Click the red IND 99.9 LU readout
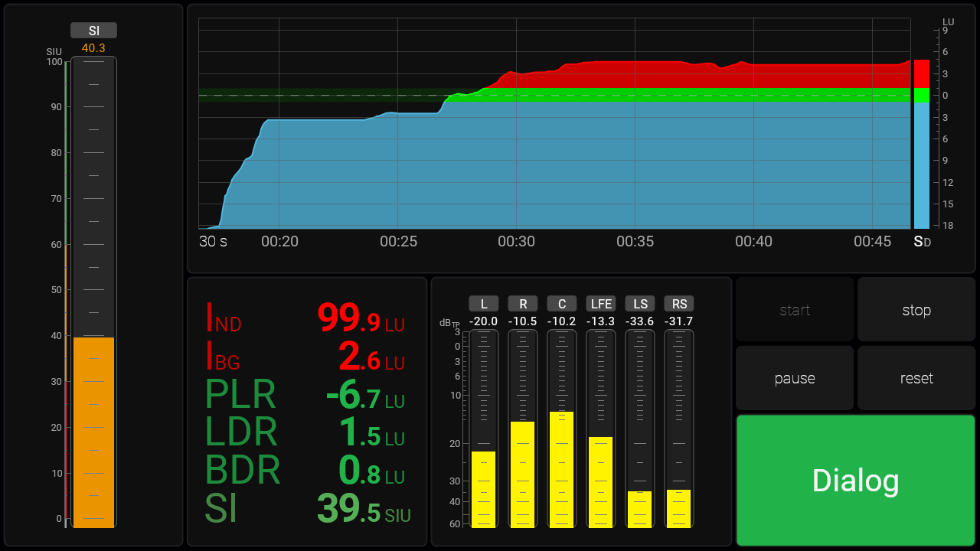The image size is (980, 551). (x=306, y=318)
